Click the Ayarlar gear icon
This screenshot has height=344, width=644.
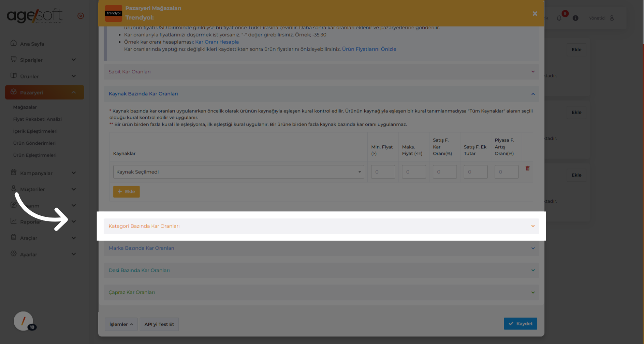click(13, 254)
